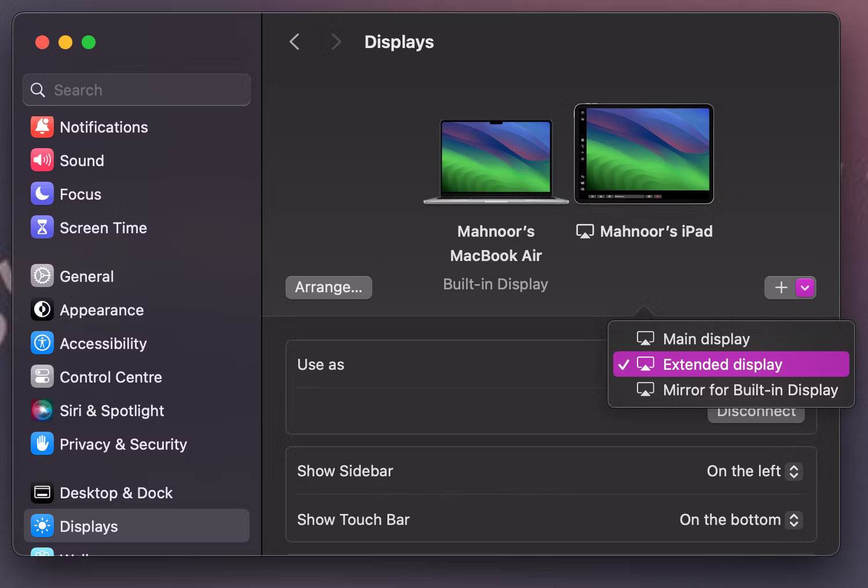Open Notifications settings in the sidebar

click(103, 127)
